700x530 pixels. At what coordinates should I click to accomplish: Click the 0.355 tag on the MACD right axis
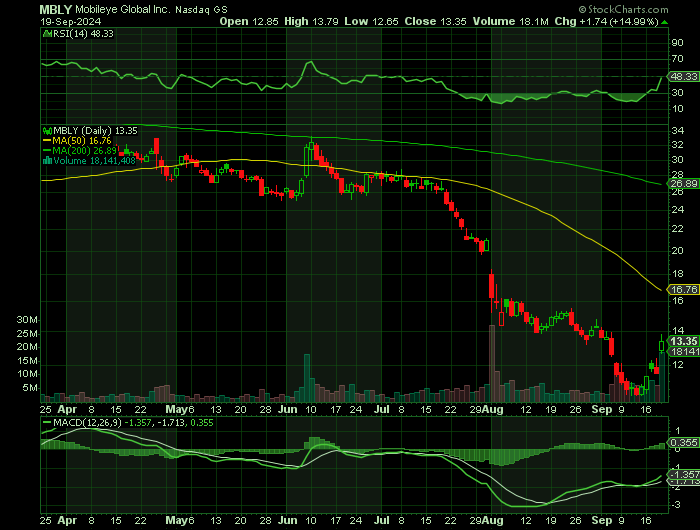[x=683, y=442]
